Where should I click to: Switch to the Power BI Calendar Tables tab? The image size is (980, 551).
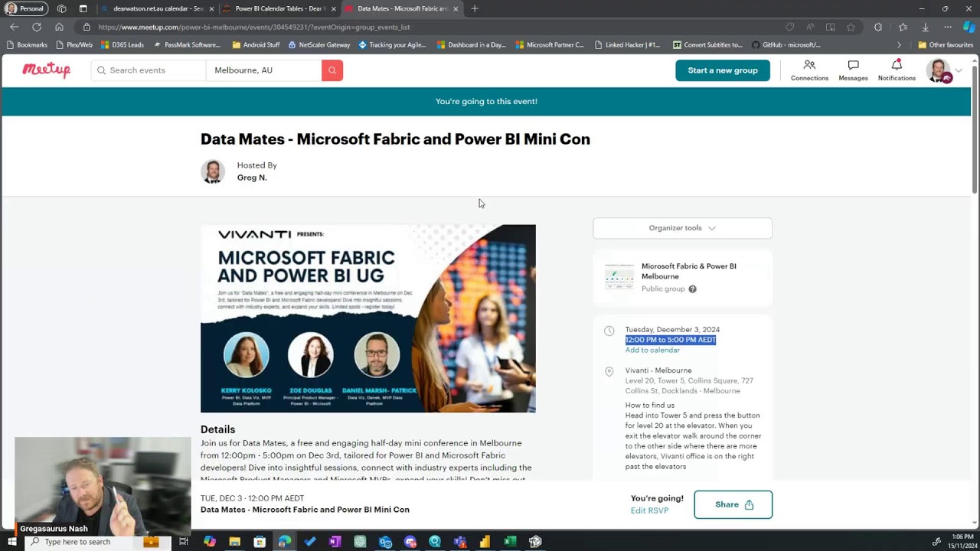280,8
